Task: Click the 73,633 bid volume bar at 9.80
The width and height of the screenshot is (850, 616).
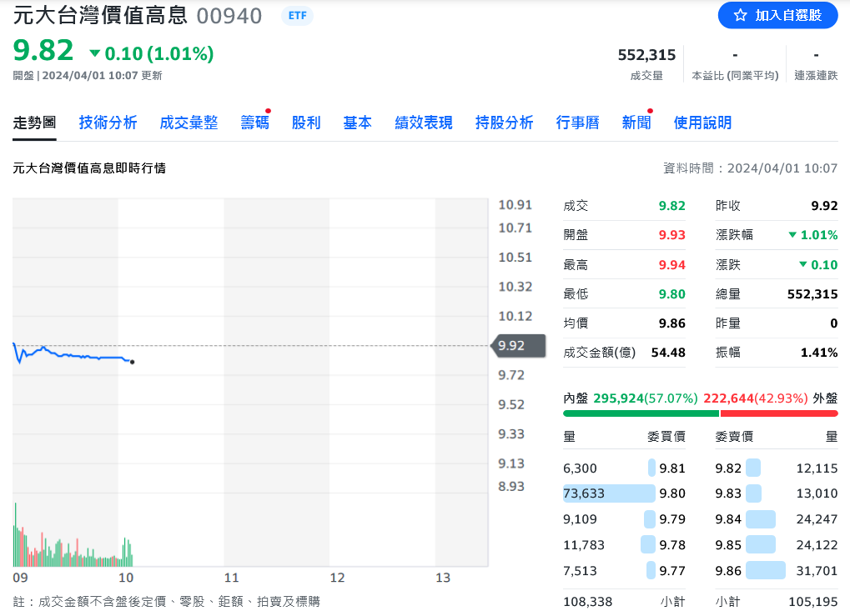Action: coord(609,493)
